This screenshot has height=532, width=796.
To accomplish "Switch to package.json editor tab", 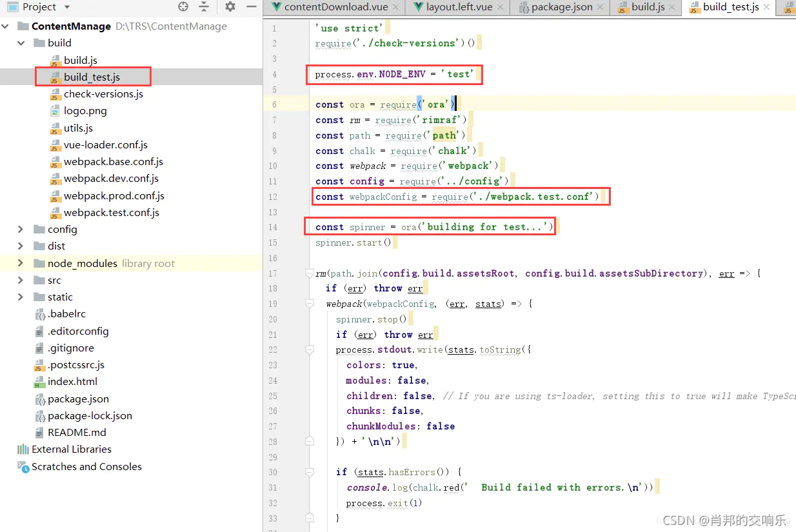I will (562, 7).
